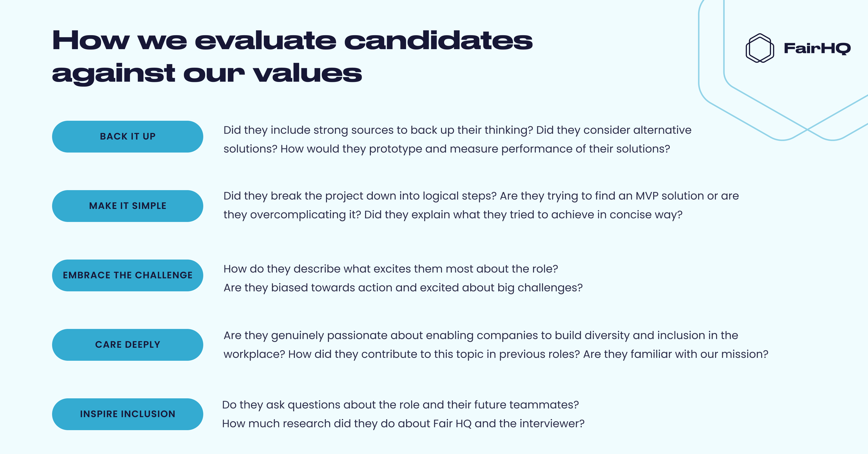
Task: Click text about genuinely passionate about diversity
Action: (481, 335)
